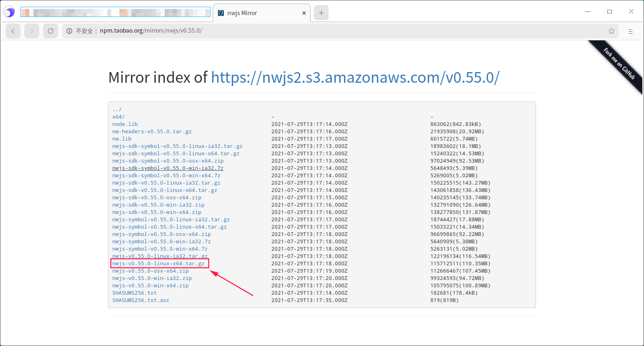This screenshot has height=346, width=644.
Task: Click size text 182681(178.4kB)
Action: tap(454, 293)
